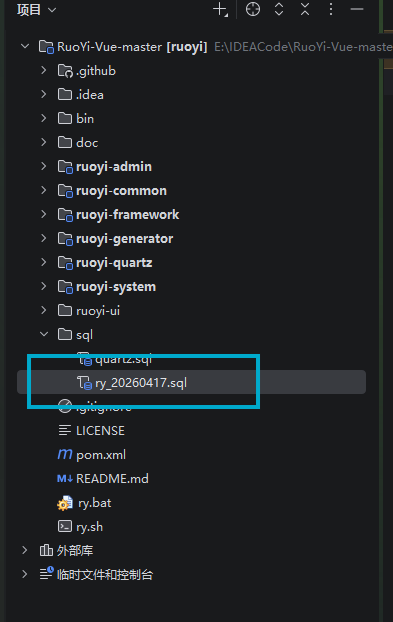This screenshot has width=393, height=622.
Task: Collapse the sql folder
Action: (44, 334)
